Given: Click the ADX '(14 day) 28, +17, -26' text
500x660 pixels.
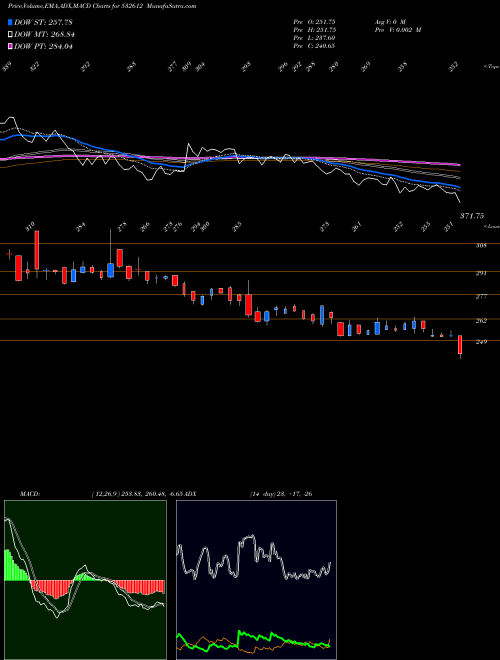Looking at the screenshot, I should (281, 494).
